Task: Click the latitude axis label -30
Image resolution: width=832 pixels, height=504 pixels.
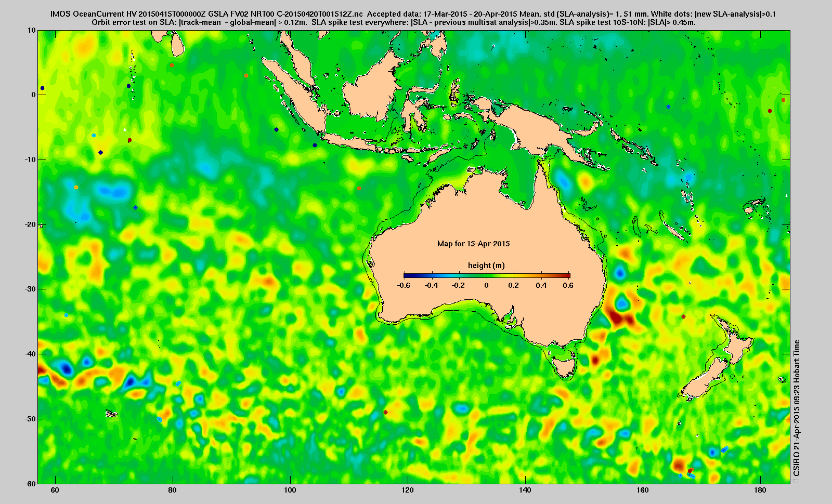Action: tap(30, 289)
